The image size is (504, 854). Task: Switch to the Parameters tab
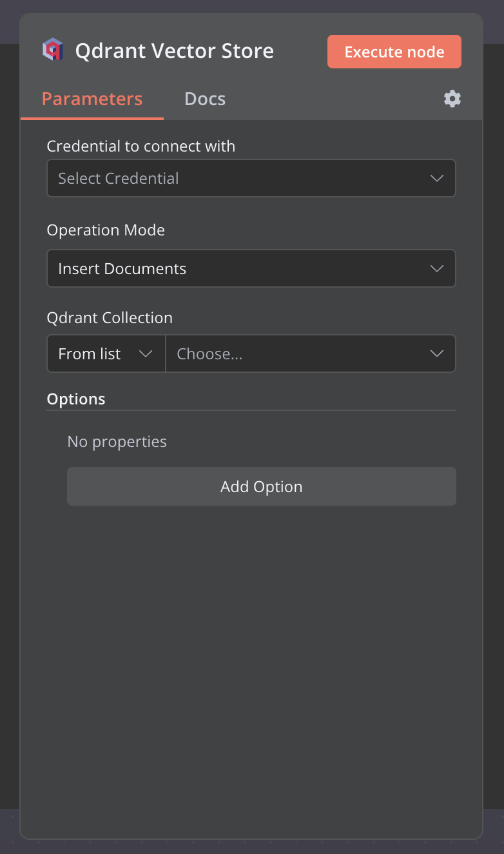coord(92,99)
